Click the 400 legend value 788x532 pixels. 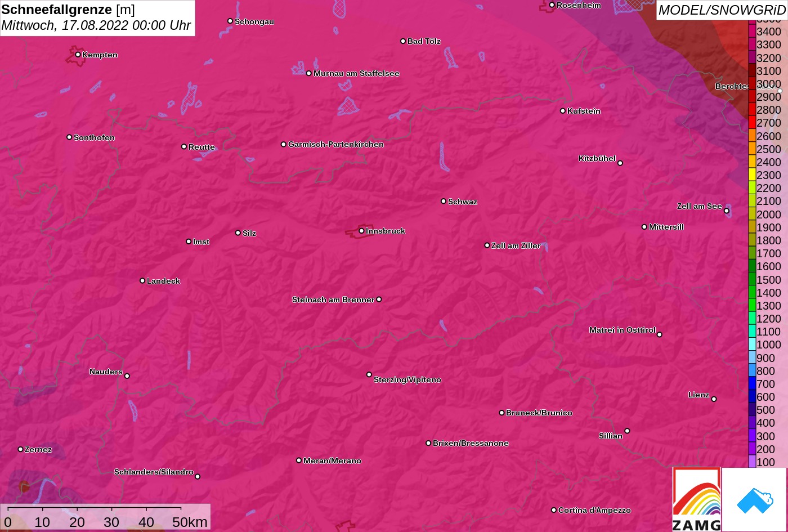coord(765,423)
